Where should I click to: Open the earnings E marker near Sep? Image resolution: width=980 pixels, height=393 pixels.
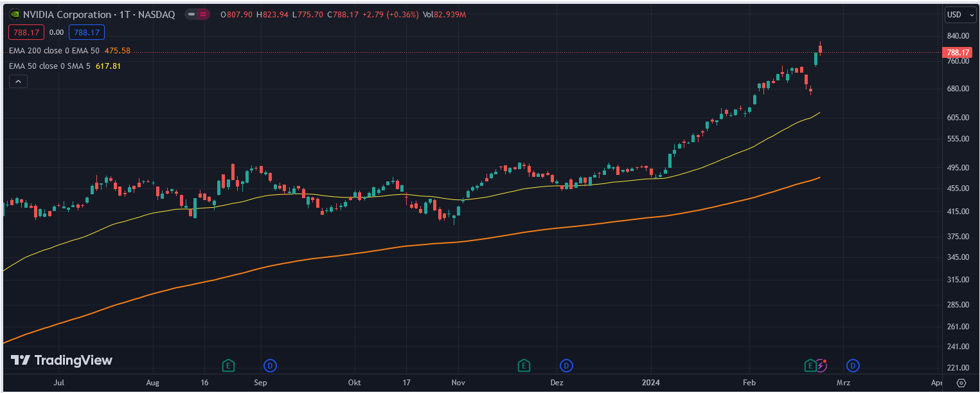[227, 365]
